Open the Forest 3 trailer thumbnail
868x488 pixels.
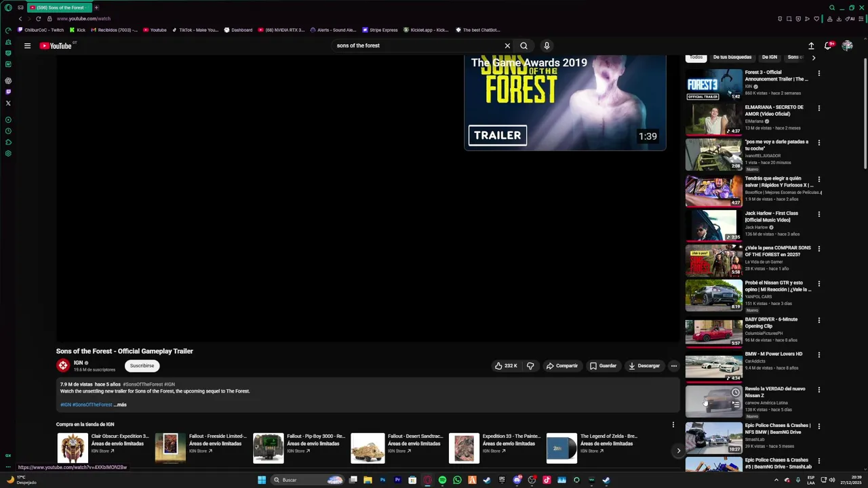coord(713,84)
